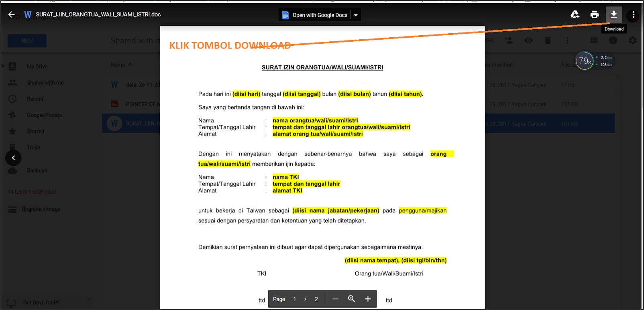Click the document title SURAT IZIN ORANGTUA/WALI/SUAMI/ISTRI
This screenshot has width=644, height=310.
pos(322,67)
